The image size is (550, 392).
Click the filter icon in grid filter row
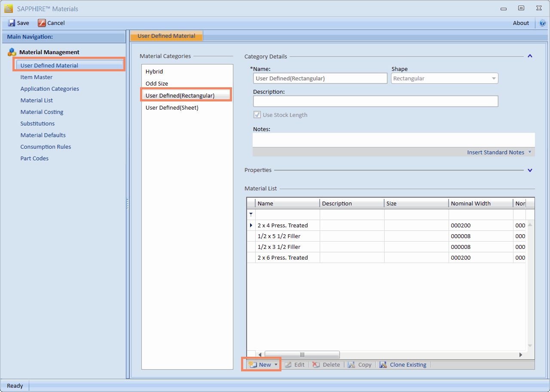pyautogui.click(x=251, y=214)
